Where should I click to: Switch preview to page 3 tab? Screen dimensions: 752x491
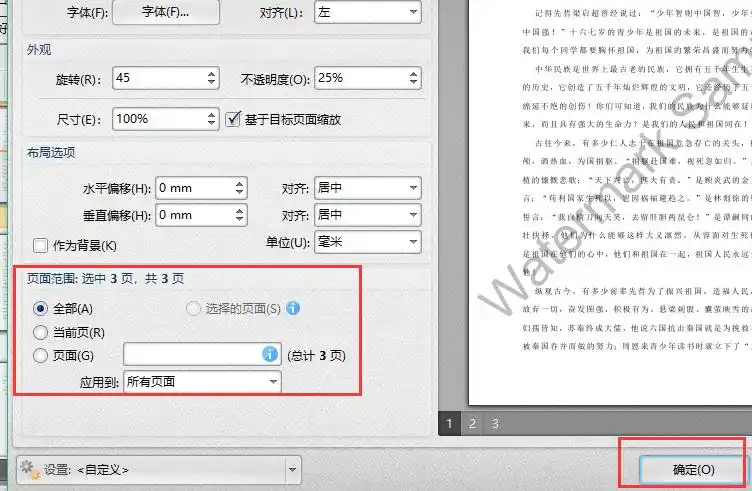(495, 423)
